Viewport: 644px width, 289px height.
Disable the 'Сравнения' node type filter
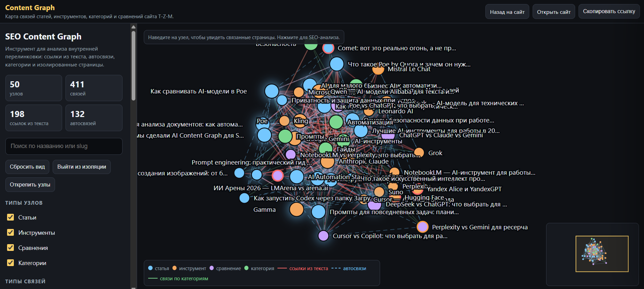pyautogui.click(x=10, y=248)
